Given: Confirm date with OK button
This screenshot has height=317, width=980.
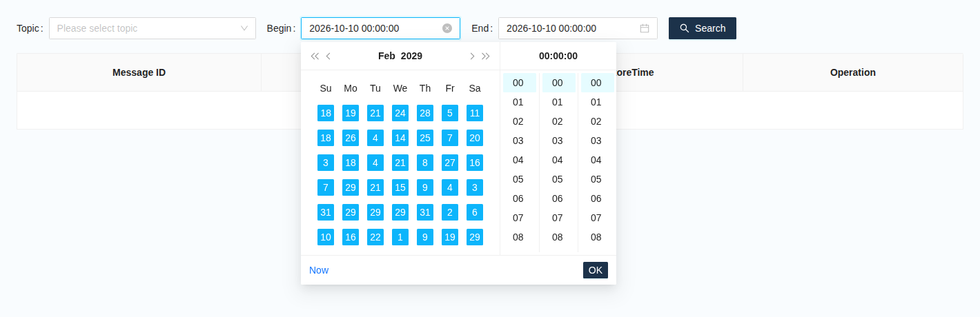Looking at the screenshot, I should 596,270.
